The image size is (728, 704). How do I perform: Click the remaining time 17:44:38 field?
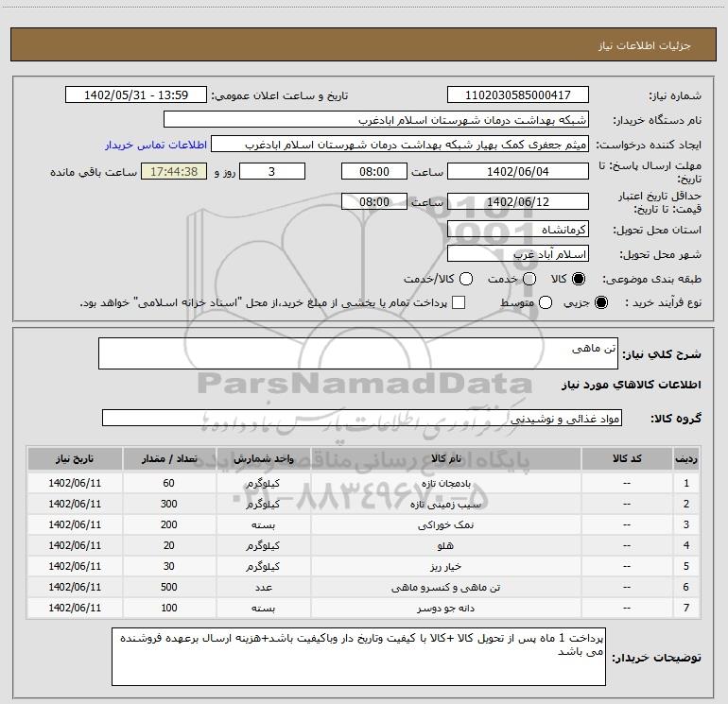coord(174,171)
